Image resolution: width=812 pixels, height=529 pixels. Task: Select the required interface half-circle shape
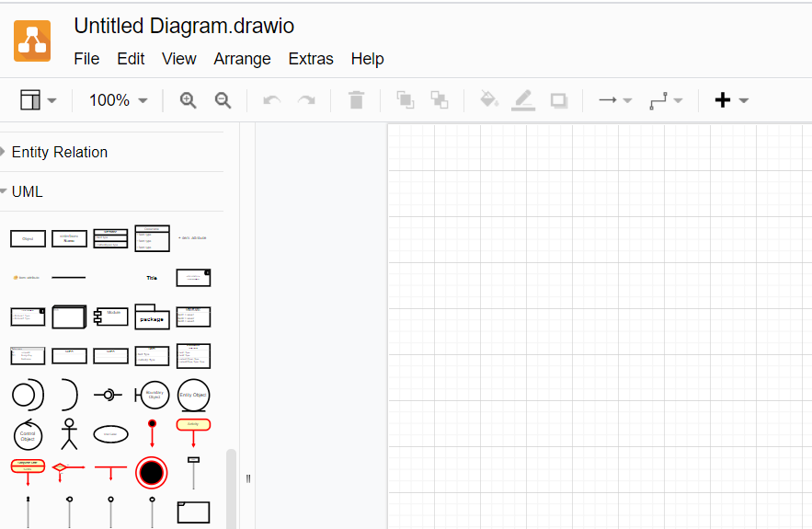tap(69, 395)
